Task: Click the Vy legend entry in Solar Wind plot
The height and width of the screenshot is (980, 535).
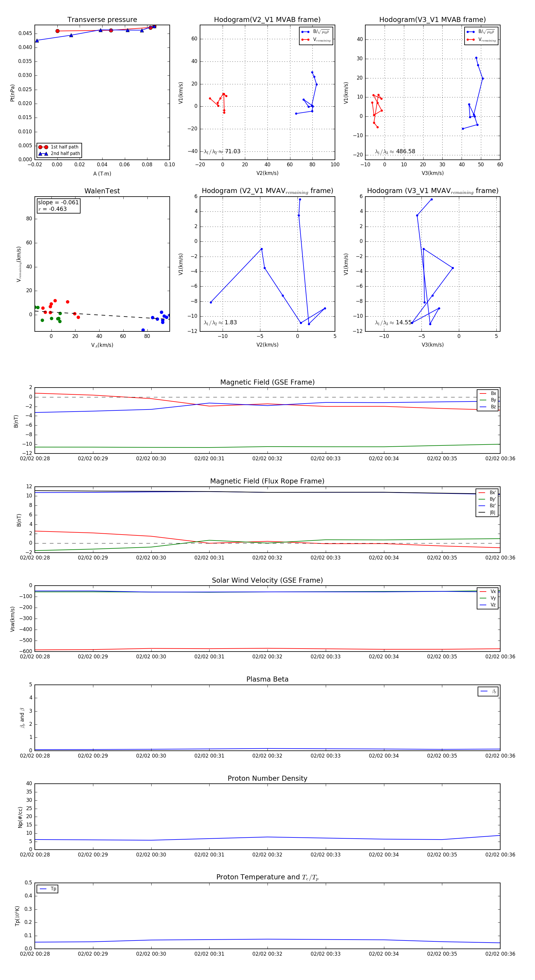Action: click(488, 598)
